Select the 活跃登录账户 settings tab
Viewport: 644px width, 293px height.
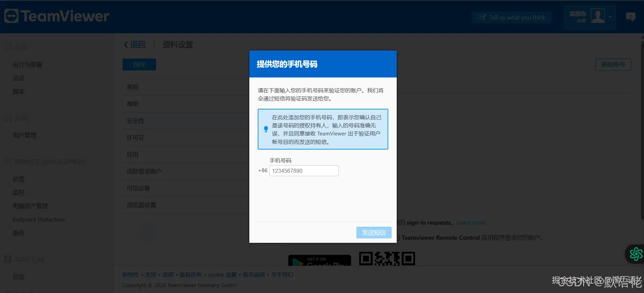pyautogui.click(x=186, y=171)
